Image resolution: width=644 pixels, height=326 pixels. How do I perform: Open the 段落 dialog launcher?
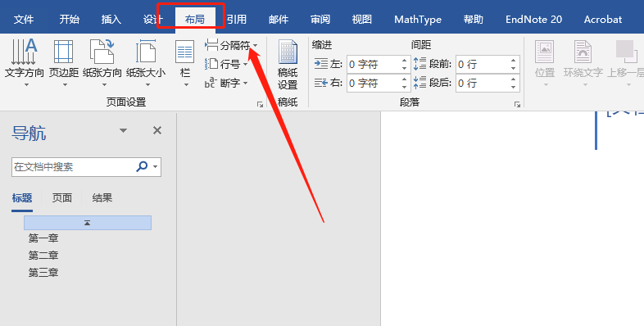click(517, 105)
